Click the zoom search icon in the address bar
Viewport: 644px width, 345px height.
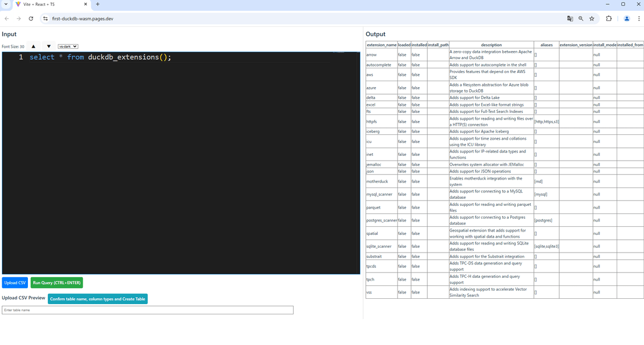tap(580, 18)
